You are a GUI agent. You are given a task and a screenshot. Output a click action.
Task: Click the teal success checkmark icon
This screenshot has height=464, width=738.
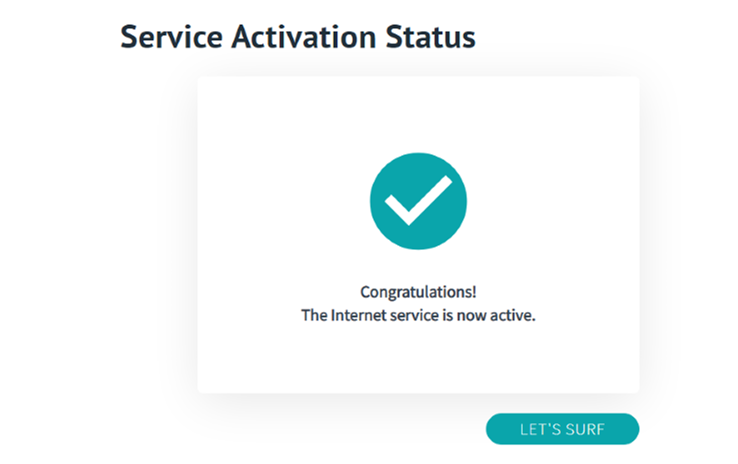click(x=418, y=201)
